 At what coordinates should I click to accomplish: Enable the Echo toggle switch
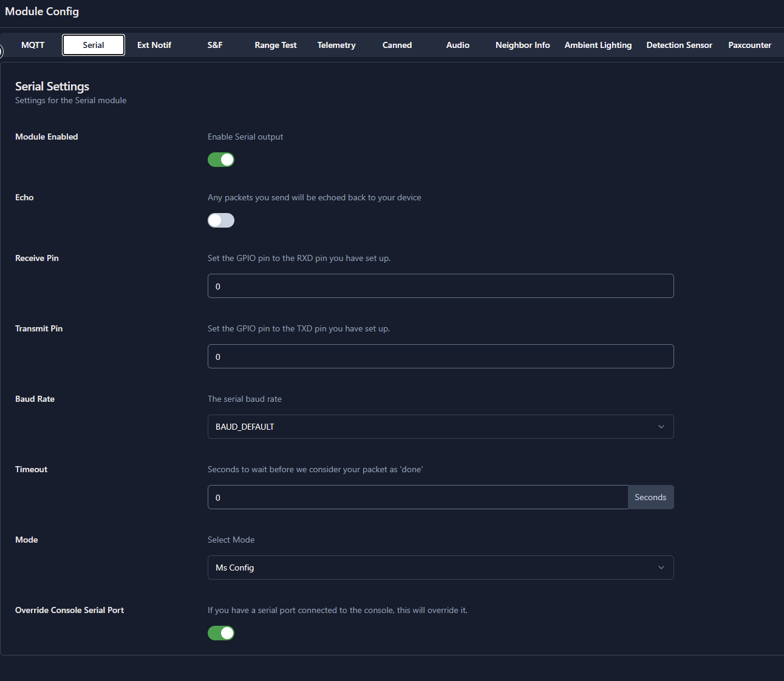tap(221, 220)
